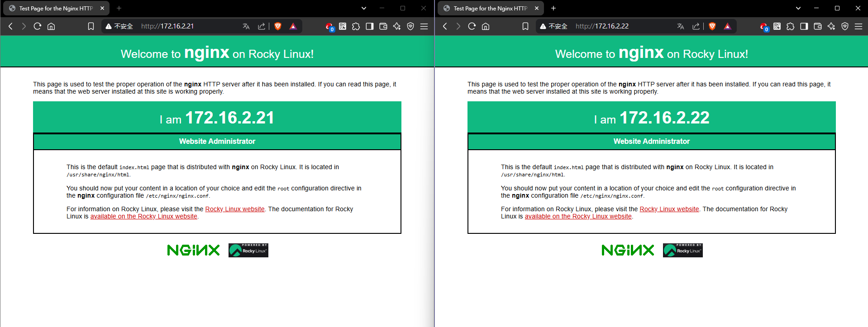Expand tab search dropdown in right window
This screenshot has height=327, width=868.
(798, 8)
